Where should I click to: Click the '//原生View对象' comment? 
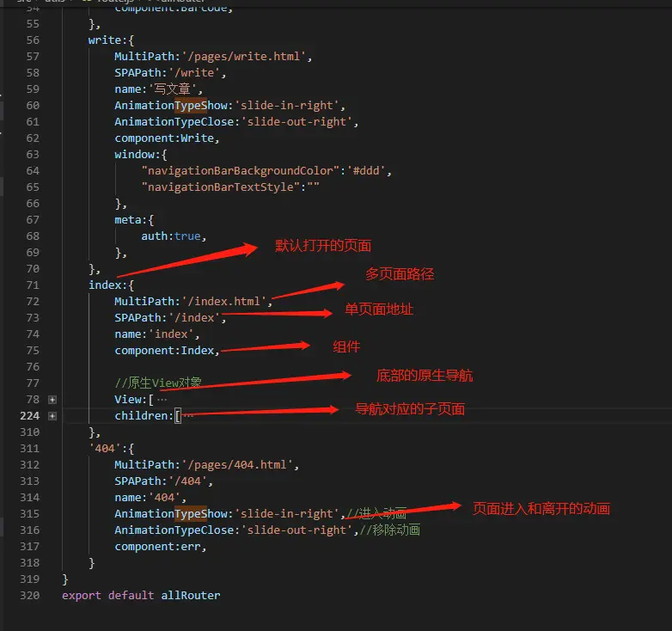coord(158,383)
